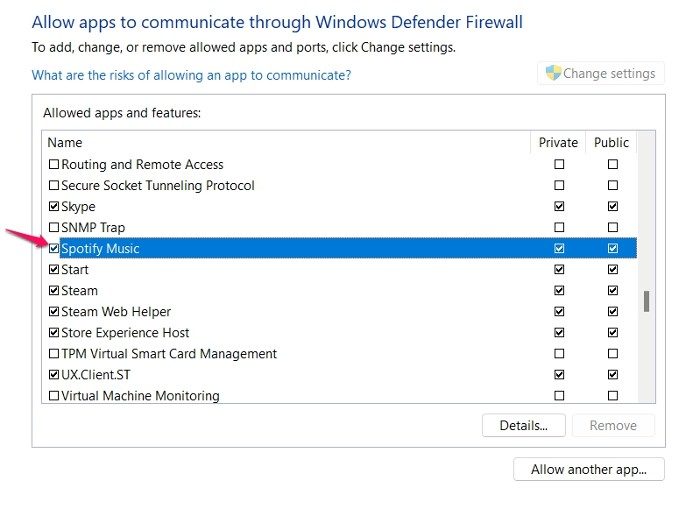Viewport: 700px width, 513px height.
Task: Click the Remove button
Action: pyautogui.click(x=613, y=425)
